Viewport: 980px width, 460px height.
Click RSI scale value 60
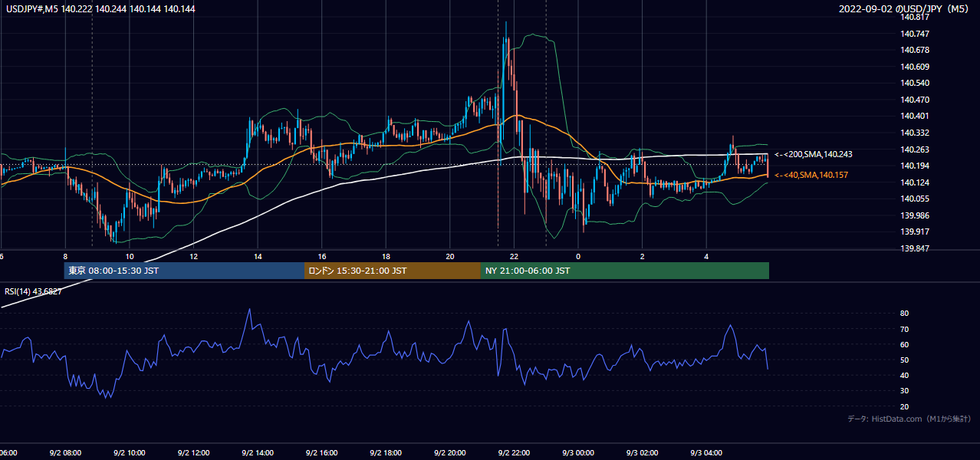coord(904,344)
